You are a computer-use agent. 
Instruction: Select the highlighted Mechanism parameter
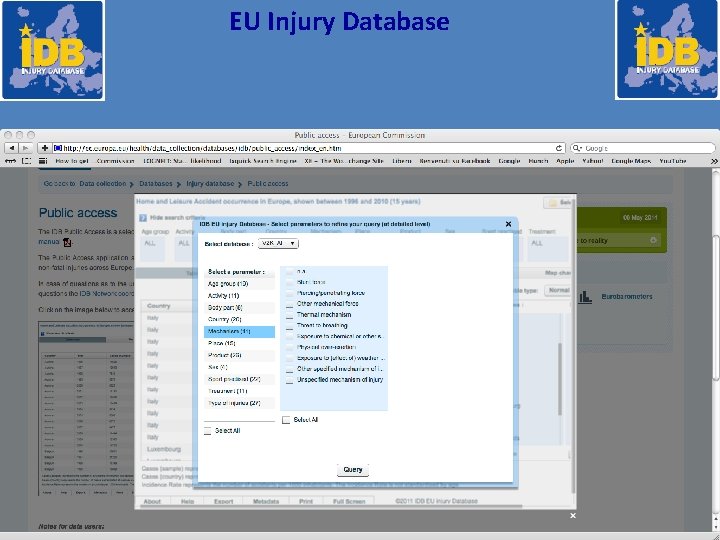click(239, 332)
